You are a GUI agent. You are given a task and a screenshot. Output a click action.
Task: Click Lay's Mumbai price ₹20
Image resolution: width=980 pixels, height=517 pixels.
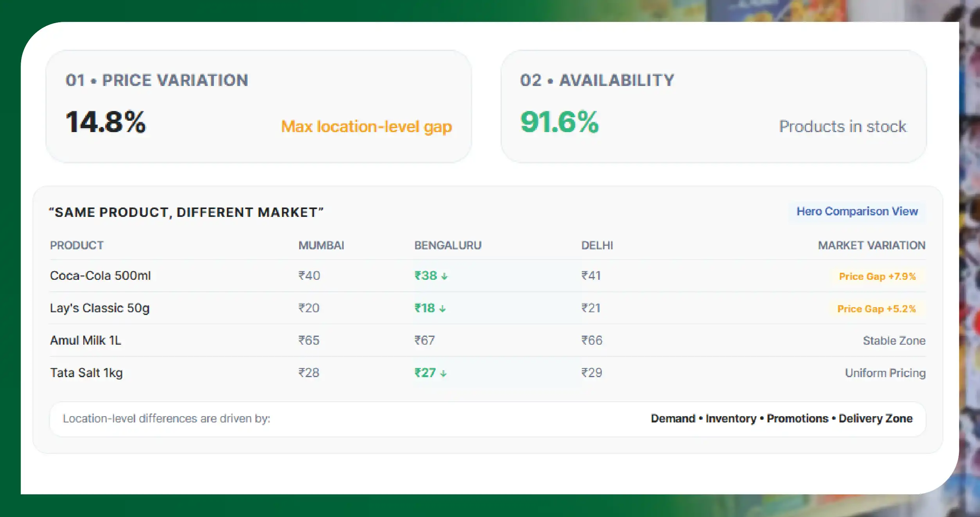[x=309, y=308]
